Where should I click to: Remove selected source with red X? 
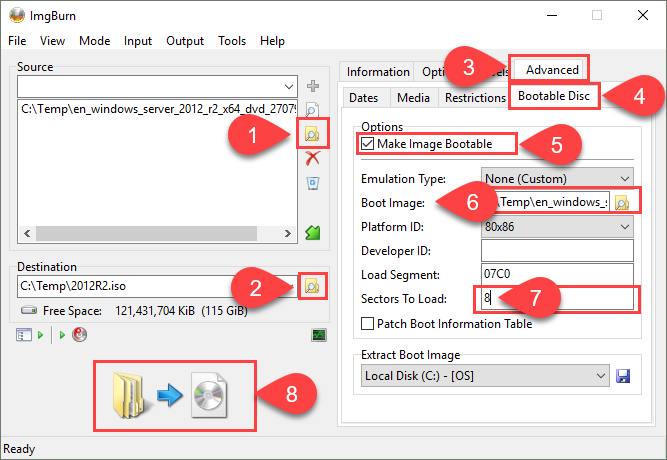tap(313, 158)
